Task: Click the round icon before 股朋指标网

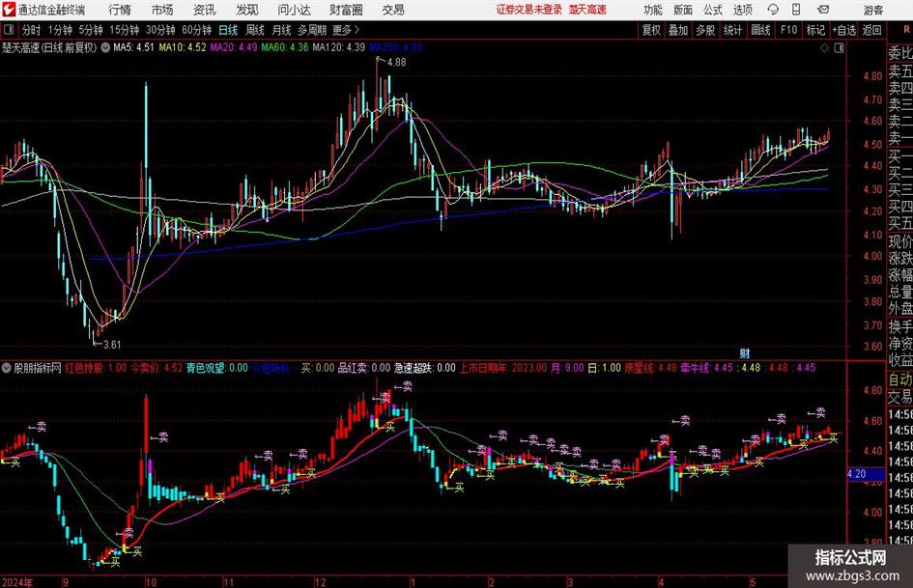Action: (7, 368)
